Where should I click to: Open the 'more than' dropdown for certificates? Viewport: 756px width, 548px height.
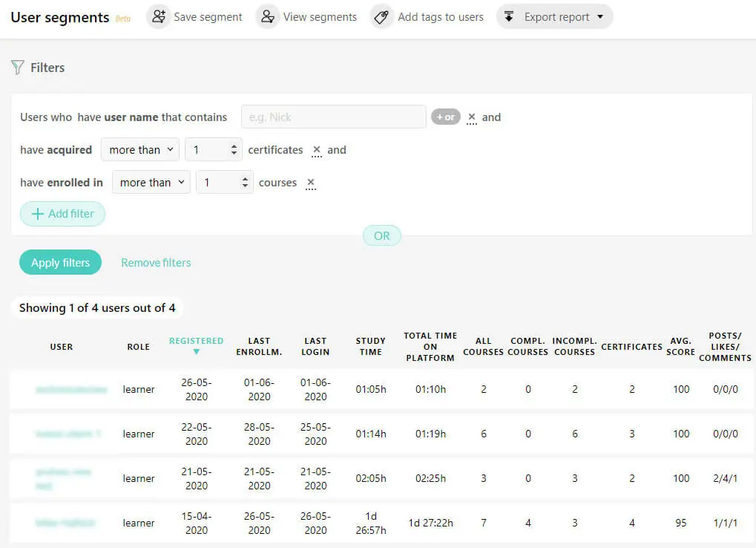140,149
